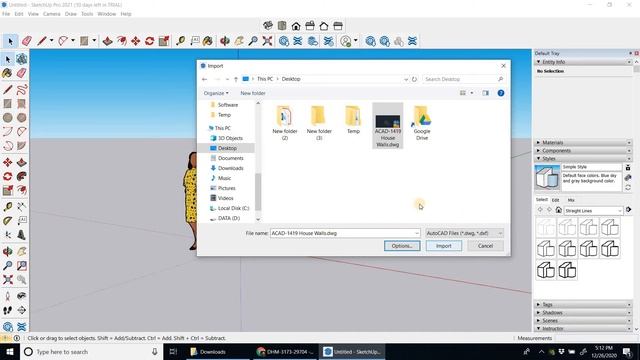Click New folder in the Import dialog
640x360 pixels.
[253, 93]
